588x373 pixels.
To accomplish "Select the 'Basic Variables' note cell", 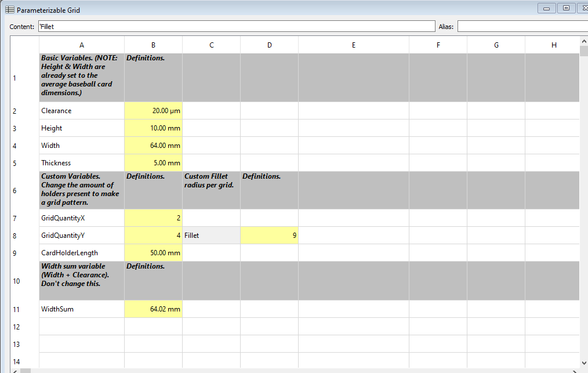I will (x=82, y=78).
